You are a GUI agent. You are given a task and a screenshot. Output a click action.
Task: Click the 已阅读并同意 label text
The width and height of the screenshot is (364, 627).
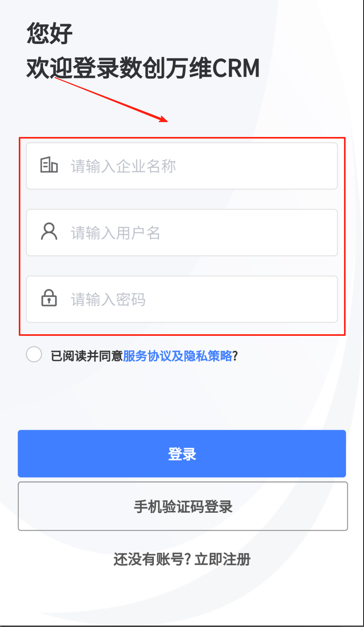click(86, 356)
